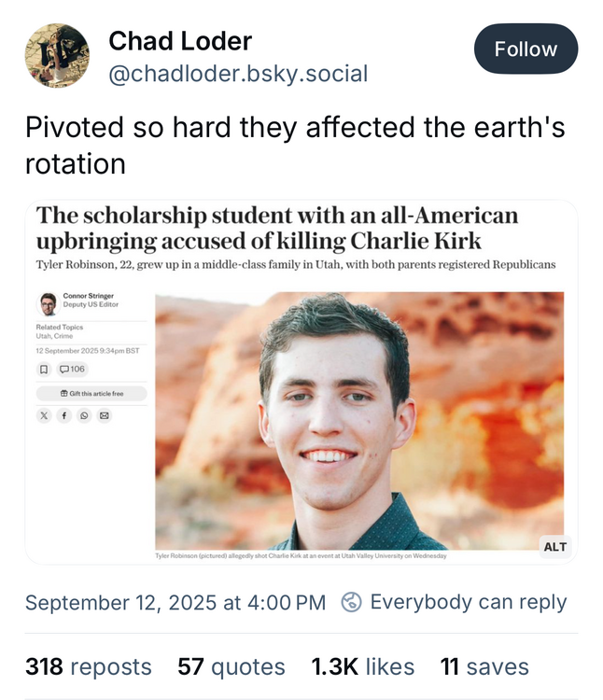
Task: Click Connor Stringer's author photo
Action: point(48,303)
